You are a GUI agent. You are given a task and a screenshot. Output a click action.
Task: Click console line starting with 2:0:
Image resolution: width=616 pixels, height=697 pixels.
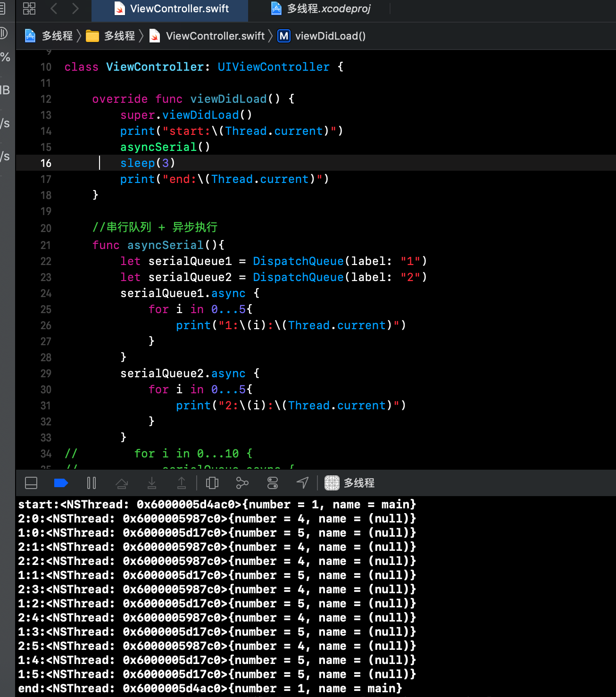click(217, 519)
